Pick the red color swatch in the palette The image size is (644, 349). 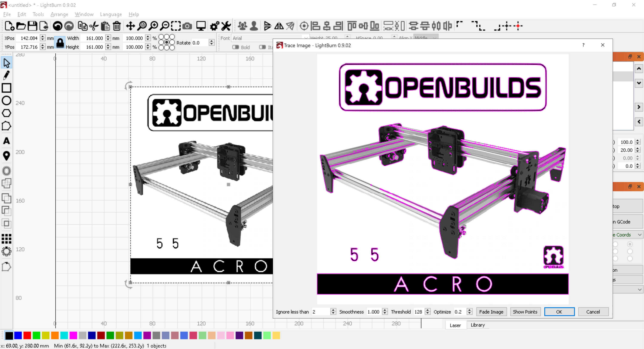[27, 335]
